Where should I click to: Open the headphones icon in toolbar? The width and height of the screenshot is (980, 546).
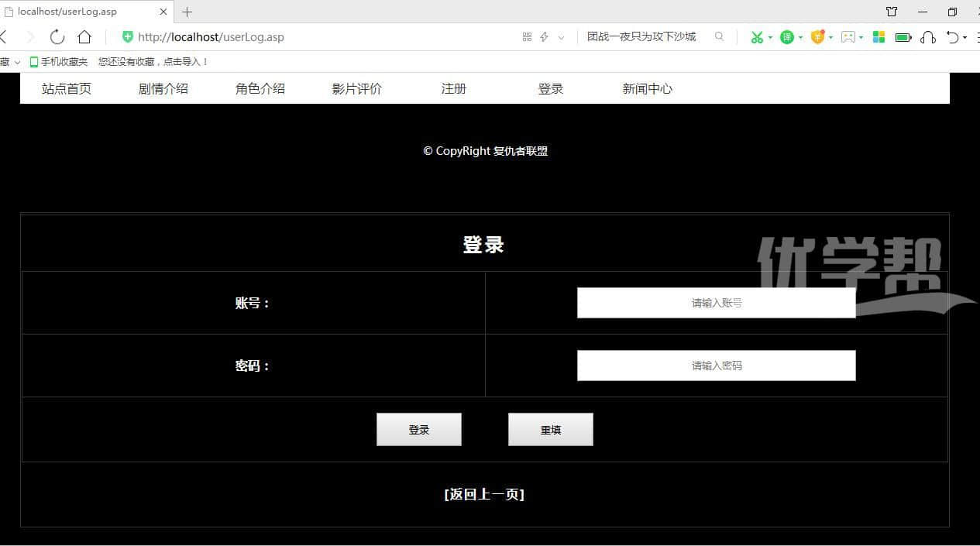[927, 37]
